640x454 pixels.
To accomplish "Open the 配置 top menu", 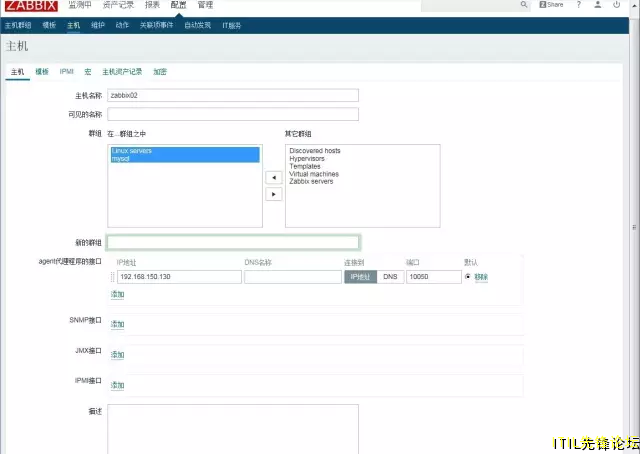I will [x=178, y=5].
